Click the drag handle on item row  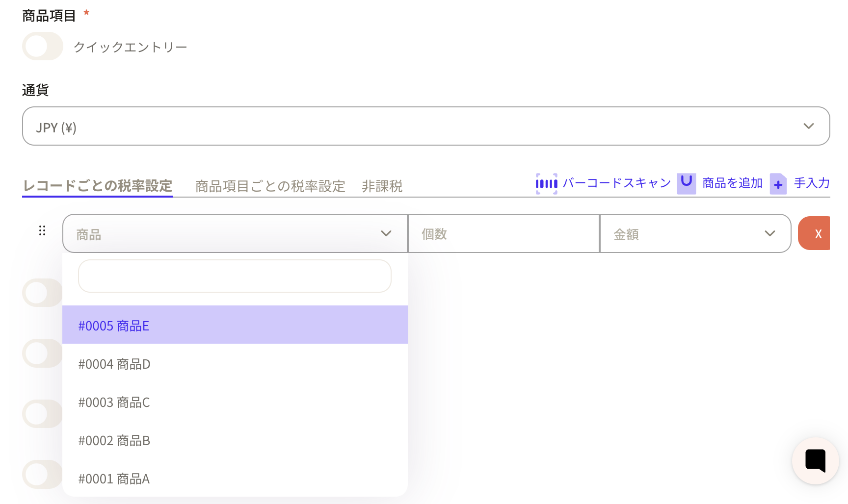(x=42, y=231)
